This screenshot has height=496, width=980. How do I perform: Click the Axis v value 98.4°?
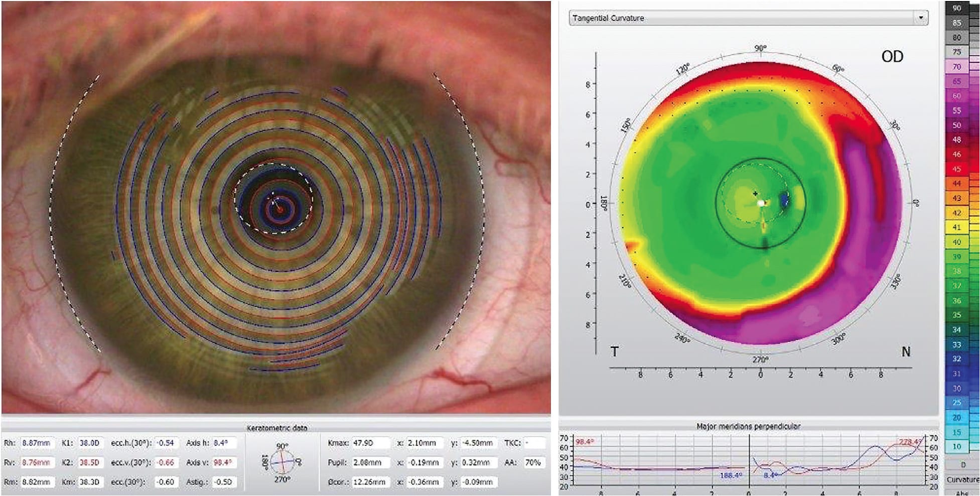point(224,462)
